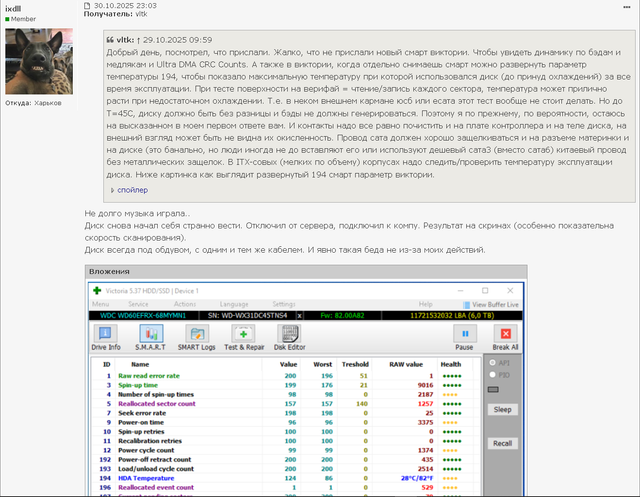Click Number of spin-up times row

[x=286, y=395]
